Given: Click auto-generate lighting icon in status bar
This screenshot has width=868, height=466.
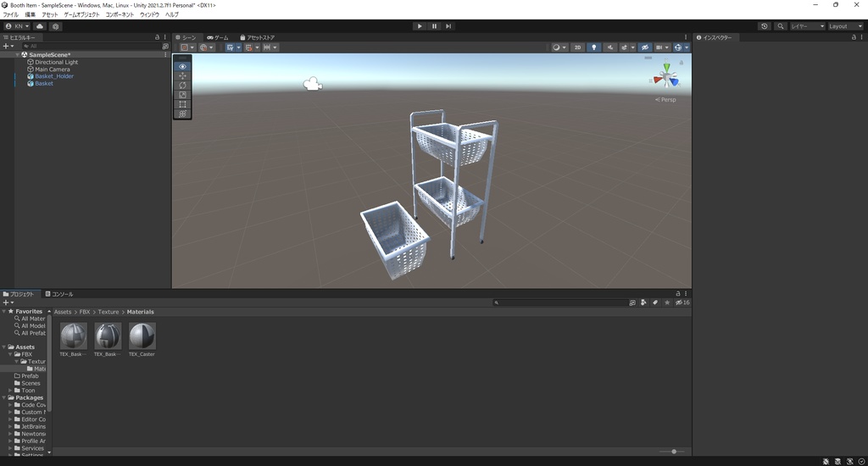Looking at the screenshot, I should 849,461.
